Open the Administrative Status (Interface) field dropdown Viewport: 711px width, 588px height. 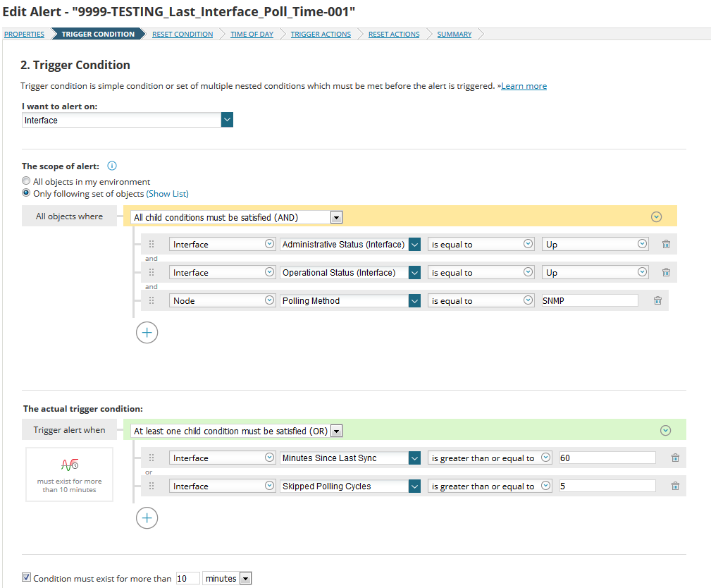coord(414,244)
